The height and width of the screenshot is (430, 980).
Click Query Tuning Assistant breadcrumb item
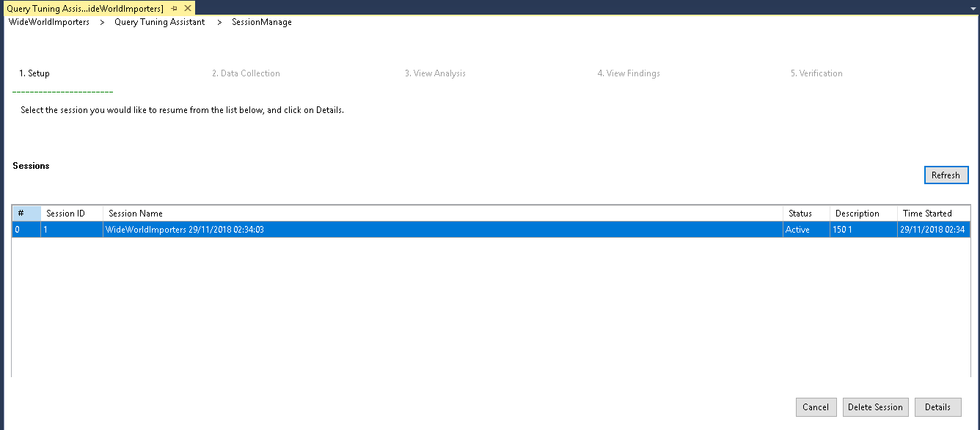pyautogui.click(x=160, y=22)
